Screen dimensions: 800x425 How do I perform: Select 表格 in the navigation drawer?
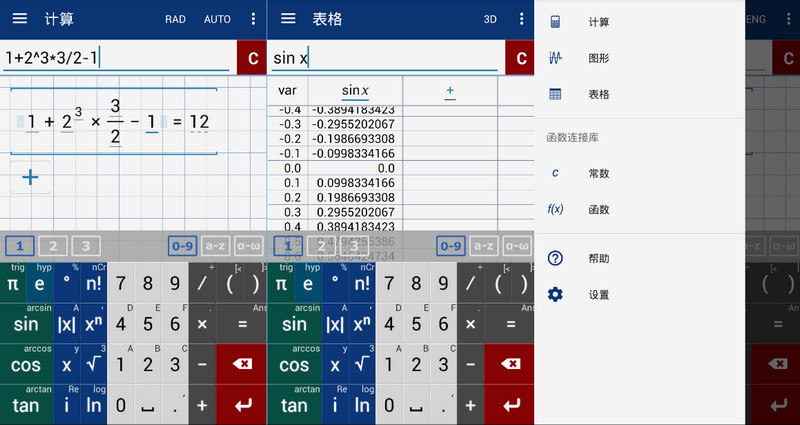click(x=598, y=94)
